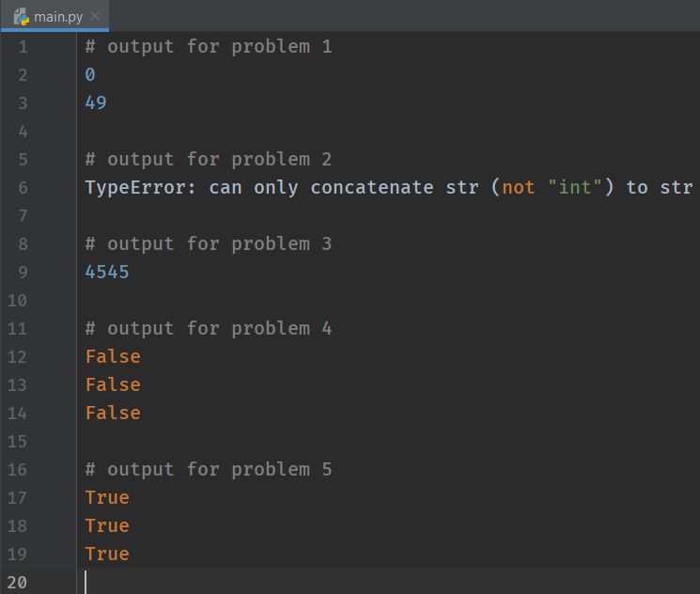
Task: Click the False value on line 13
Action: [x=113, y=384]
